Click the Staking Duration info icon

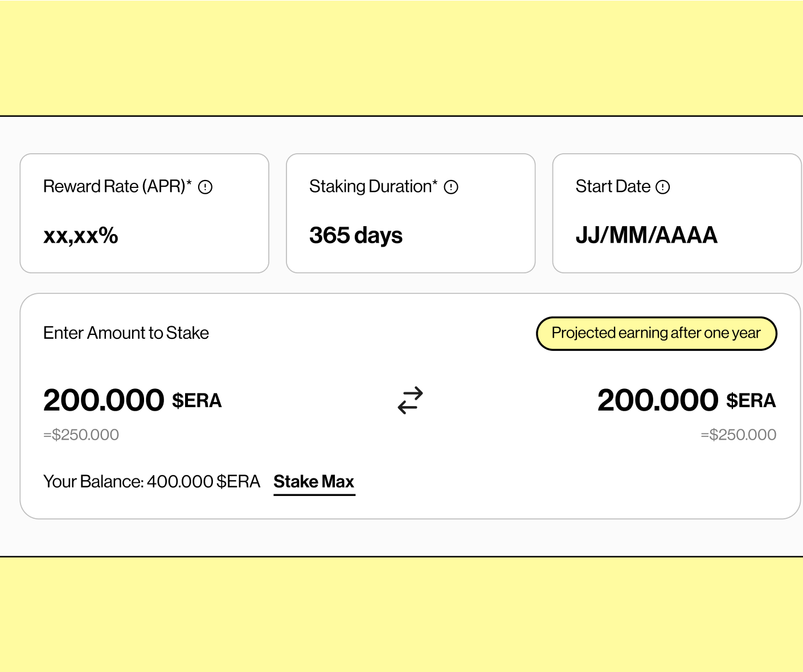tap(451, 187)
